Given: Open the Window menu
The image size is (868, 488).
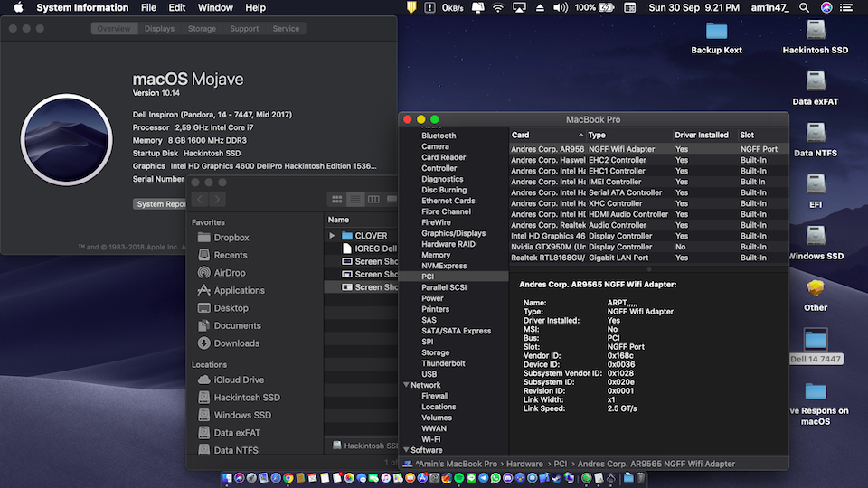Looking at the screenshot, I should [215, 7].
